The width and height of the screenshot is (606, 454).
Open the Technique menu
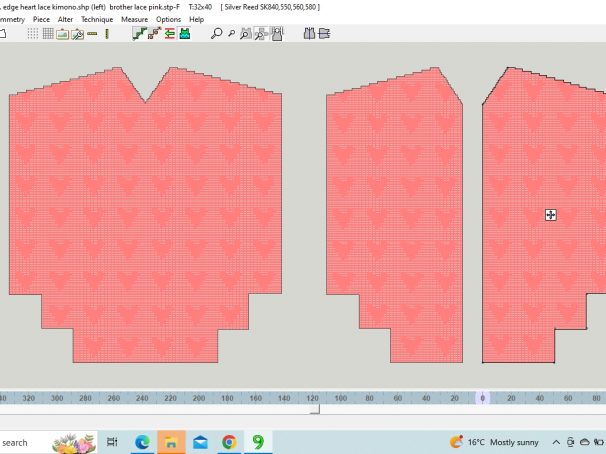tap(96, 19)
